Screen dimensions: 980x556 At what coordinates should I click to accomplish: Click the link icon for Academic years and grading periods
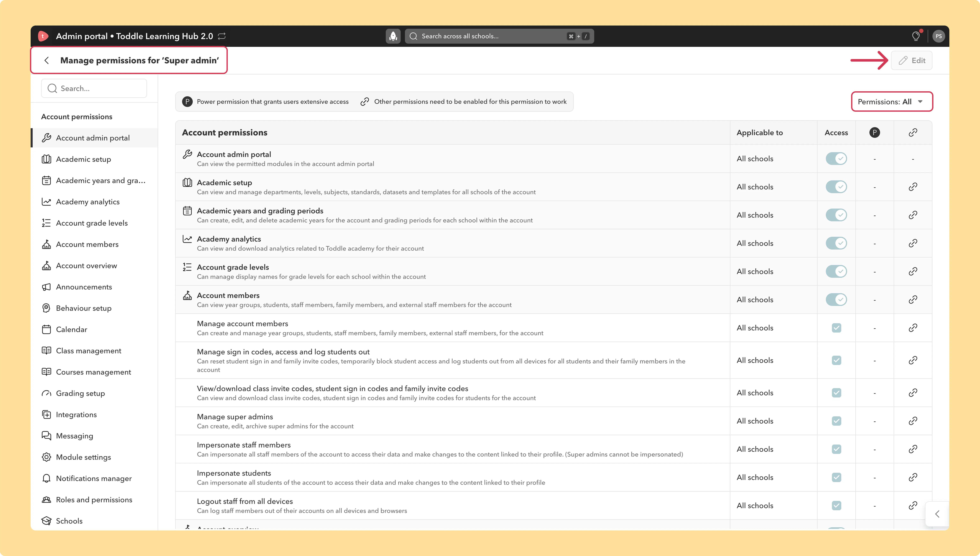coord(913,215)
